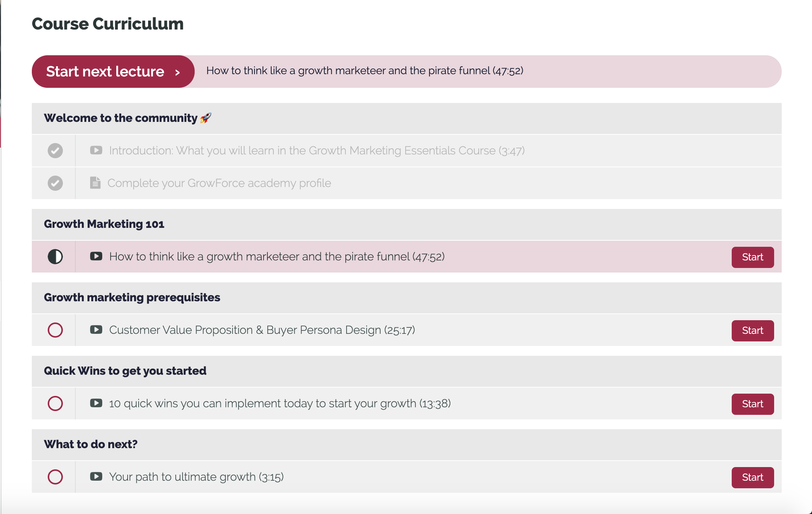Select the empty completion circle for Customer Value Proposition
The image size is (812, 514).
point(55,330)
